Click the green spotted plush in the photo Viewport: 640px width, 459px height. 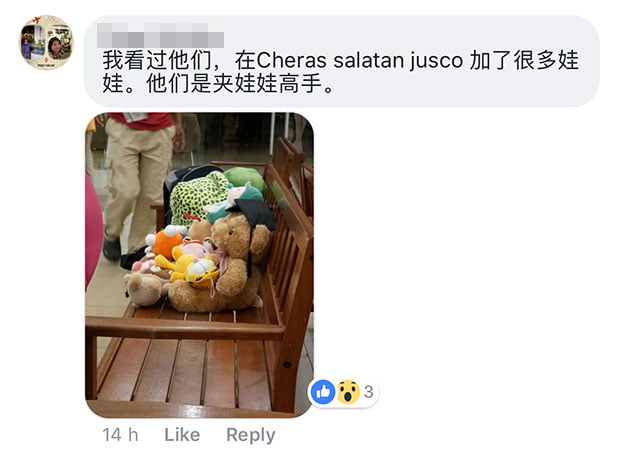pos(197,197)
